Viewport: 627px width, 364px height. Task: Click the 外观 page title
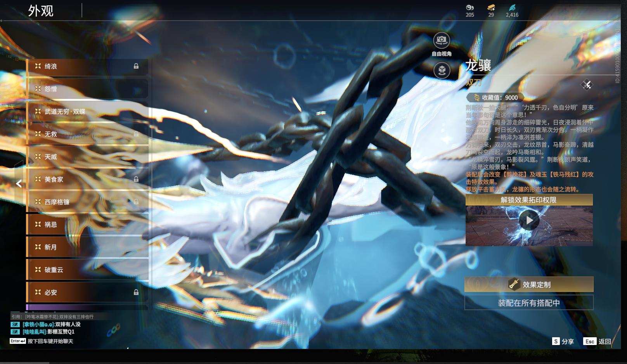click(x=41, y=10)
